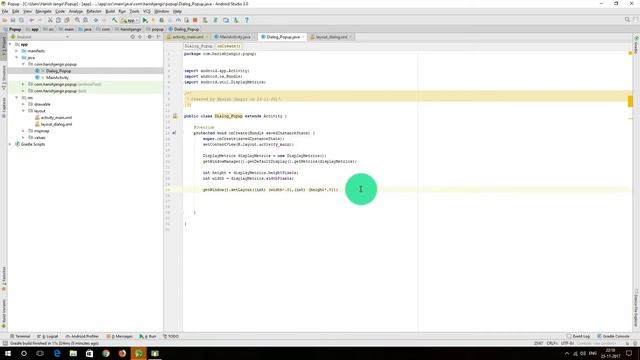Open the Gradle Console tool window
This screenshot has height=360, width=640.
[613, 336]
